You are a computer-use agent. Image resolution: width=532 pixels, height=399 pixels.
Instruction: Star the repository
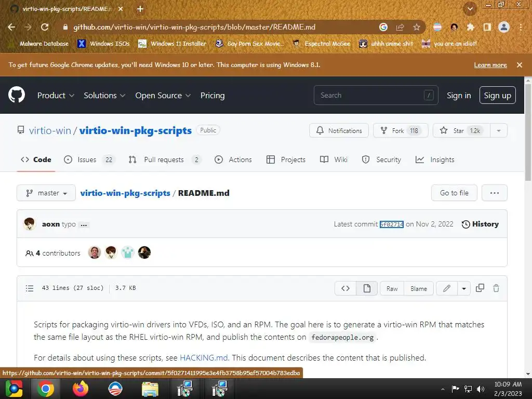coord(461,130)
